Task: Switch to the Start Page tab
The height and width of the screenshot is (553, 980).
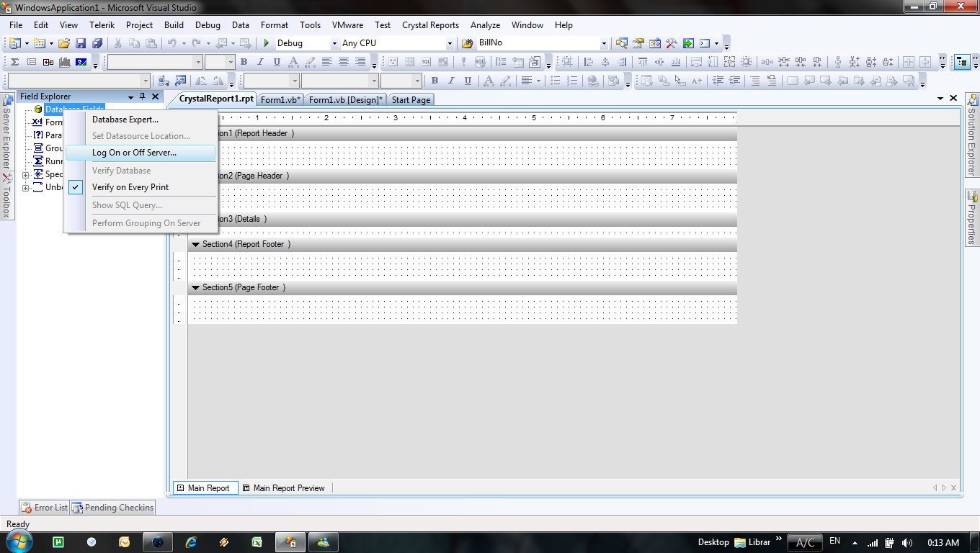Action: 411,100
